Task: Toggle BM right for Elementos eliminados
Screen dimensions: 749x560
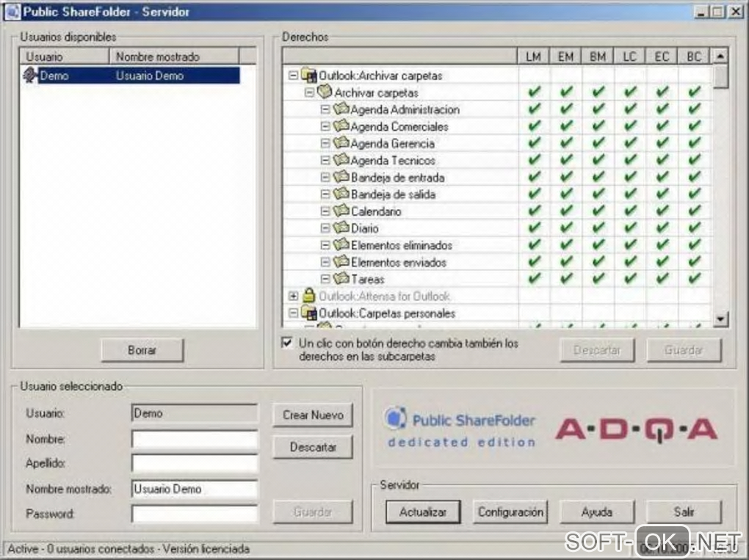Action: coord(598,245)
